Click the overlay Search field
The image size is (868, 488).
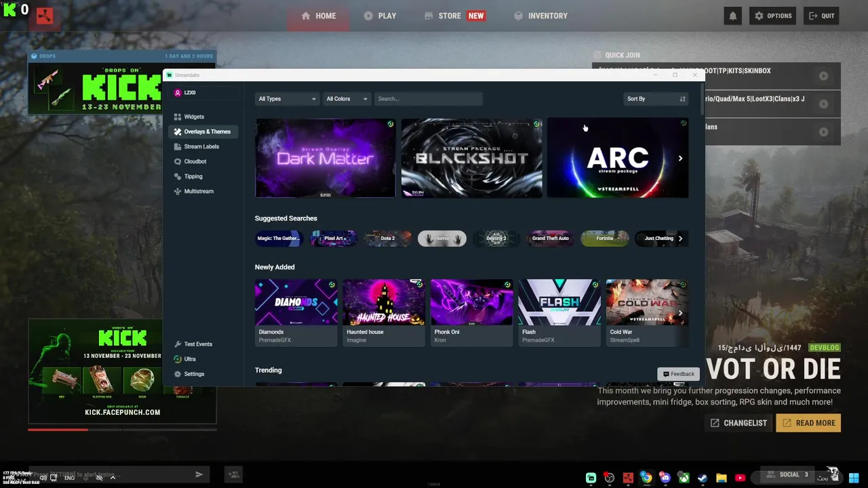coord(428,99)
